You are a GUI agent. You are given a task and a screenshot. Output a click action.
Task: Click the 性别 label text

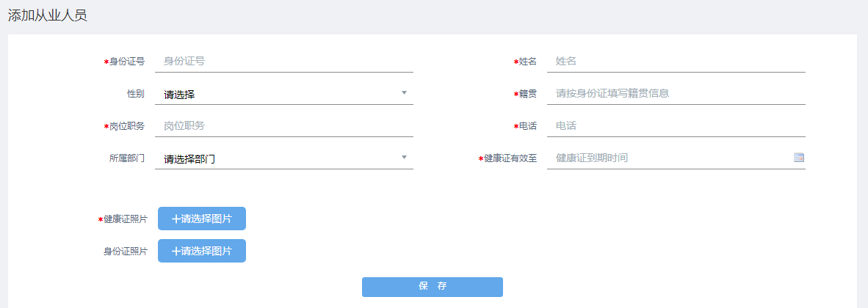(x=136, y=94)
